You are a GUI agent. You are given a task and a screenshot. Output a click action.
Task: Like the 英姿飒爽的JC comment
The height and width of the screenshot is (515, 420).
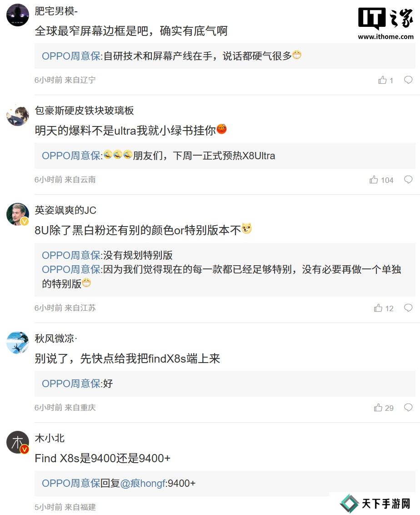(378, 308)
